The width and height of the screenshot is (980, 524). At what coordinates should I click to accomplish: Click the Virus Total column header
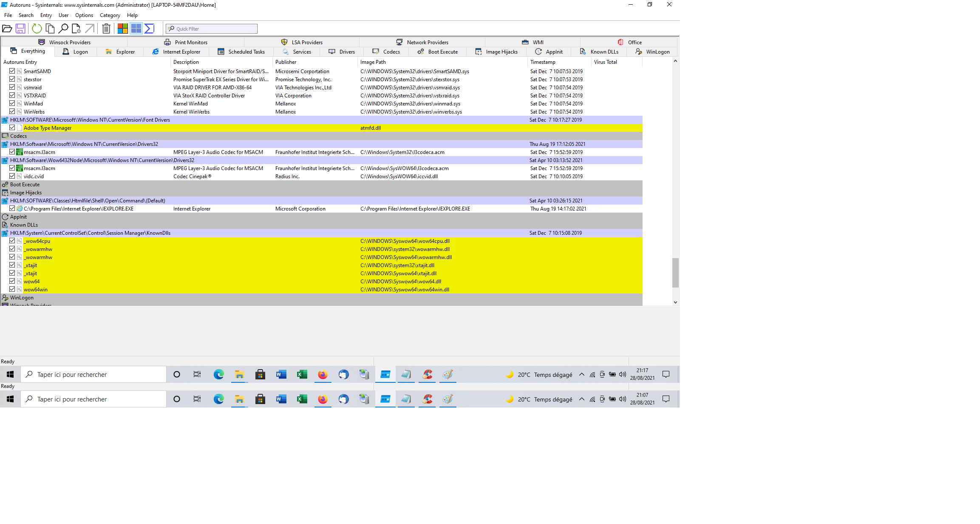[617, 62]
